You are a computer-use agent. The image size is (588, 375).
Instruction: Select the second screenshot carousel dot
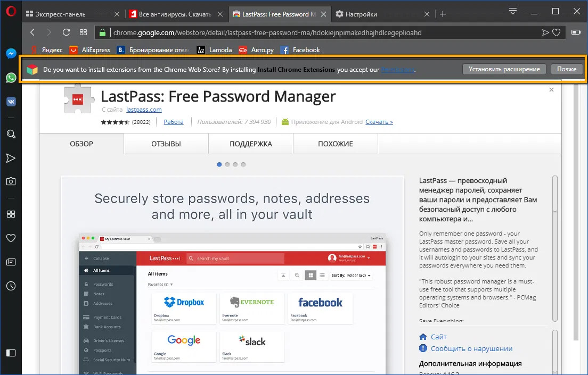227,164
